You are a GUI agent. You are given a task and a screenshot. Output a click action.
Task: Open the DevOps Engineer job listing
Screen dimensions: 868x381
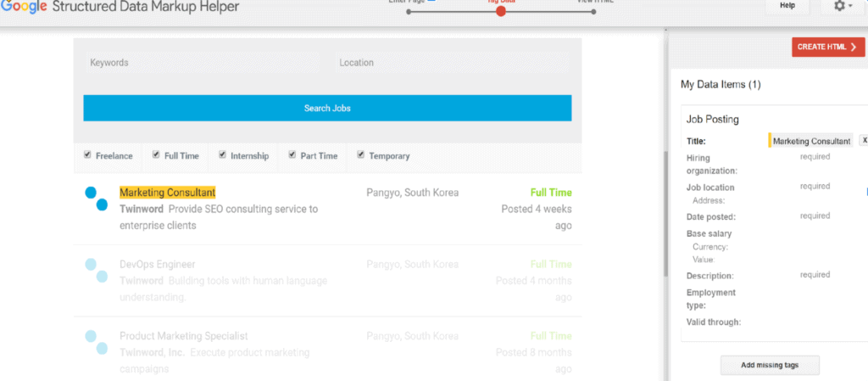(157, 264)
